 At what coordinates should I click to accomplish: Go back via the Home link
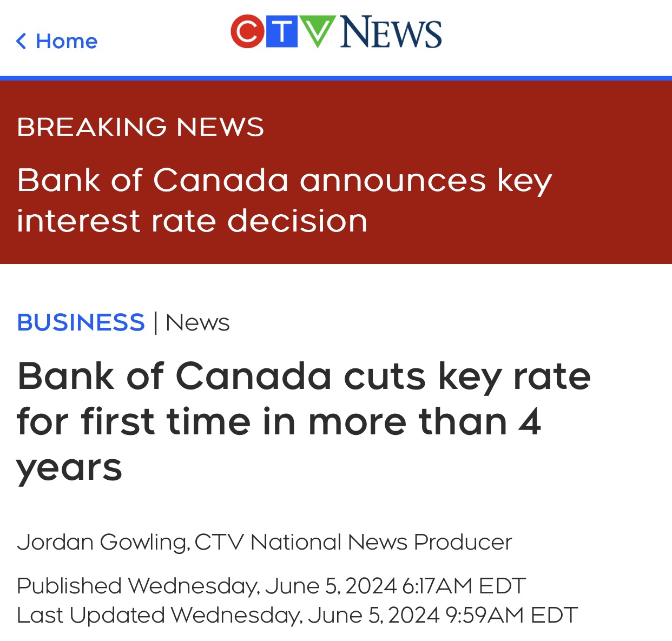[57, 41]
